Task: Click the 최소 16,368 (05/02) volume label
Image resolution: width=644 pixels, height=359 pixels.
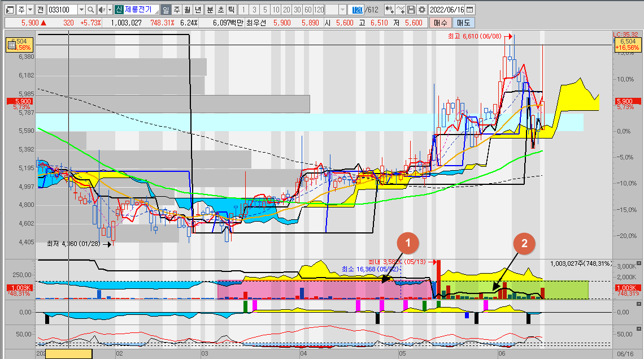Action: click(x=371, y=269)
